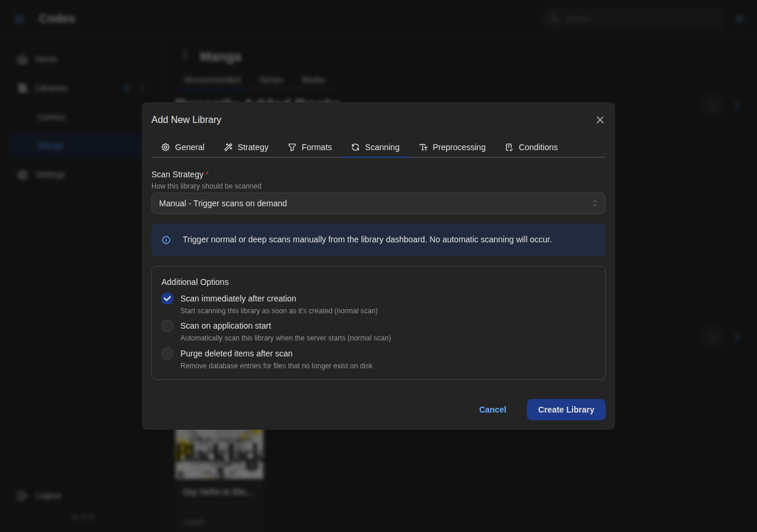Click the info icon in the scan notice banner
The image size is (757, 532).
(166, 240)
